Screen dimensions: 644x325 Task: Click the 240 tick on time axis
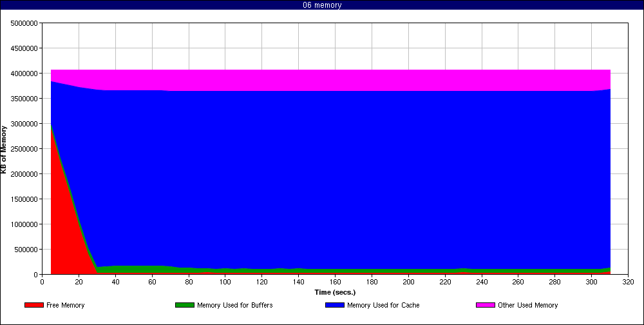(482, 282)
